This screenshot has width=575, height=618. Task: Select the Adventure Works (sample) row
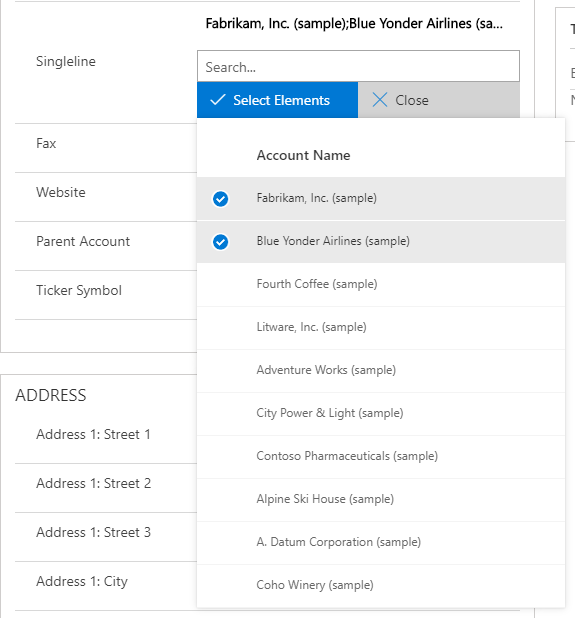click(381, 370)
